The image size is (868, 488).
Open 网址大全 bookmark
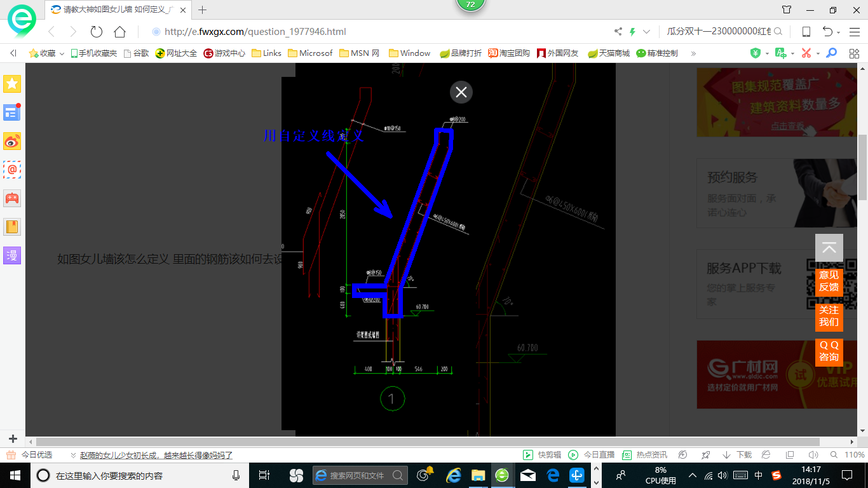click(x=176, y=53)
